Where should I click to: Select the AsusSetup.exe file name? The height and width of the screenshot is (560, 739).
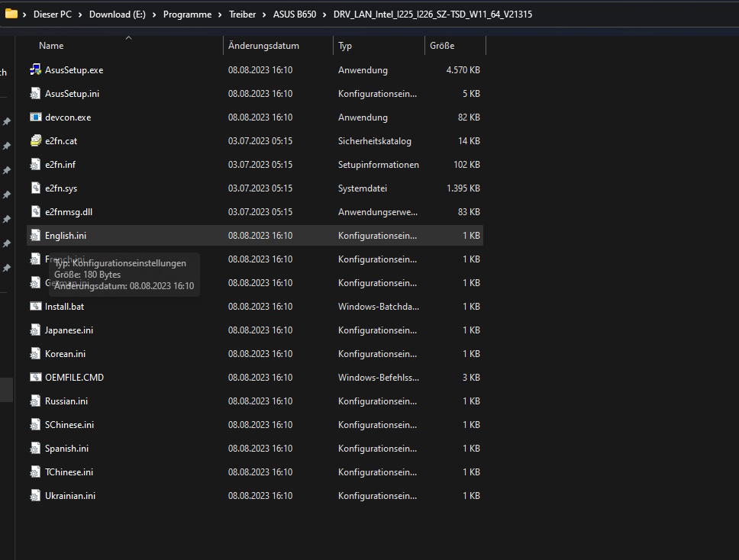74,70
